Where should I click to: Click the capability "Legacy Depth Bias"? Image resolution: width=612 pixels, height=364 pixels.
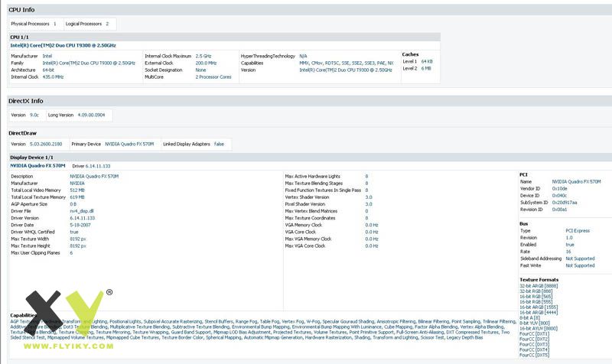464,338
